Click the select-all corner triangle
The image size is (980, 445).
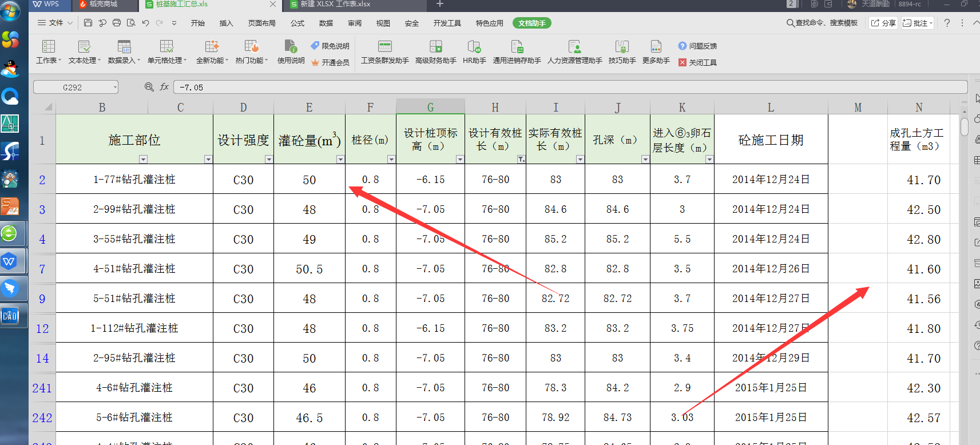point(48,107)
